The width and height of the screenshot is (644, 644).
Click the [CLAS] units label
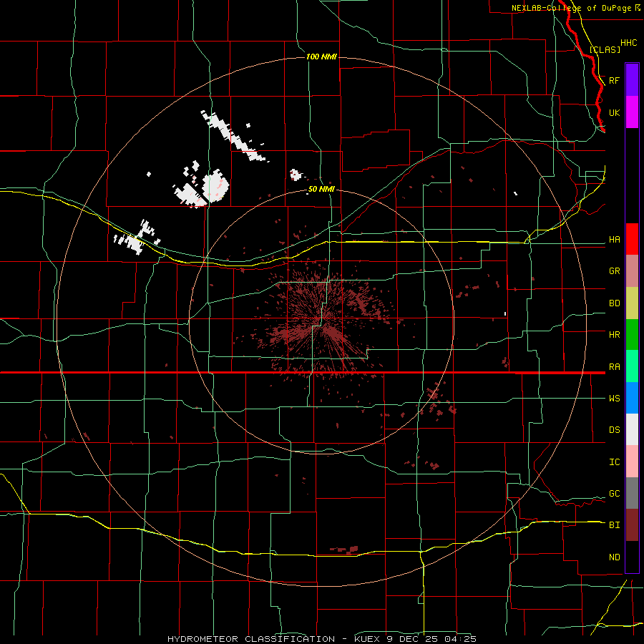tap(605, 49)
